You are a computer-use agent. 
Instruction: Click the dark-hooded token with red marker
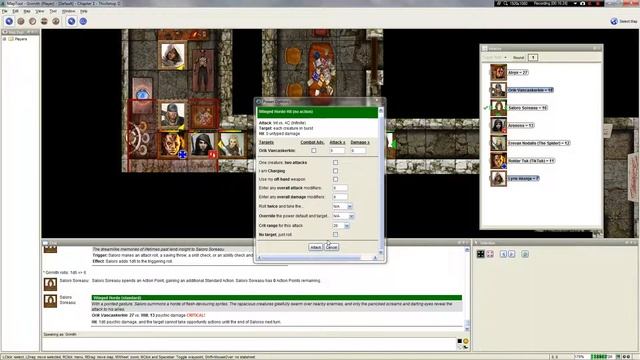(x=202, y=145)
